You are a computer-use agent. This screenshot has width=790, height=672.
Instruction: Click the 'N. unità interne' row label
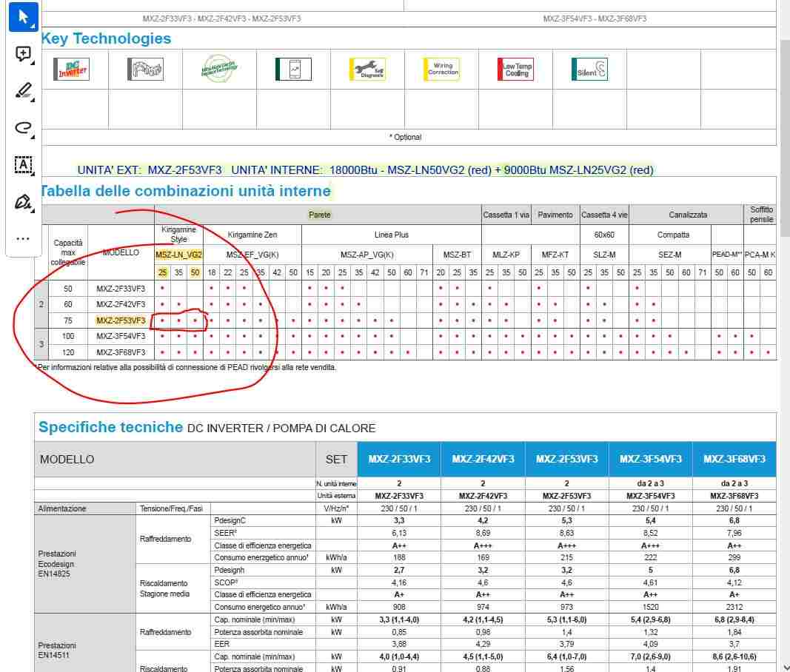pyautogui.click(x=336, y=483)
